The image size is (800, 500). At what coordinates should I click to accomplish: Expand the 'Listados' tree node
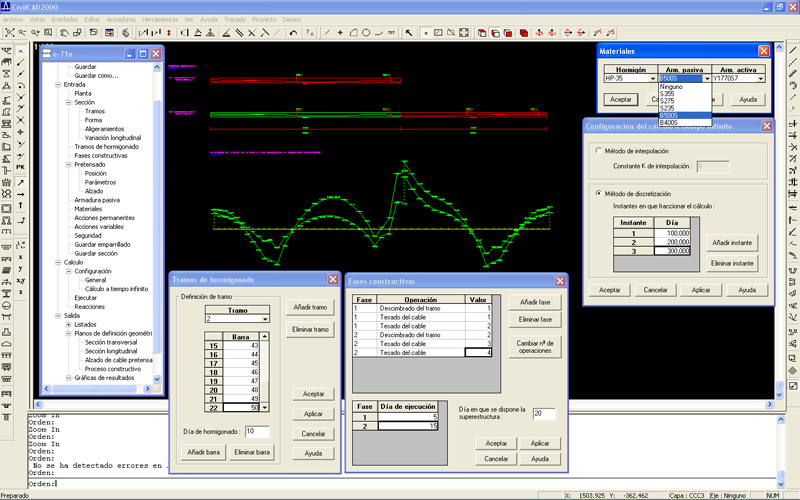pyautogui.click(x=67, y=324)
